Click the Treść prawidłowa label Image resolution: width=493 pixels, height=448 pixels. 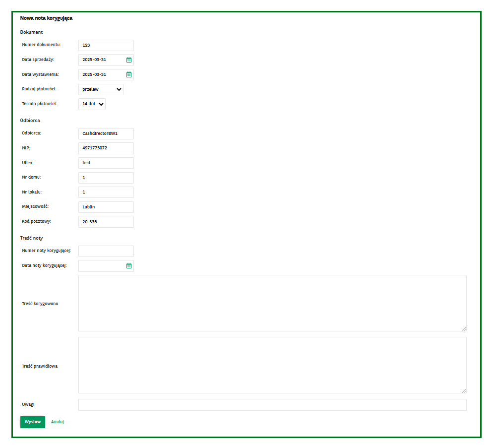point(40,366)
